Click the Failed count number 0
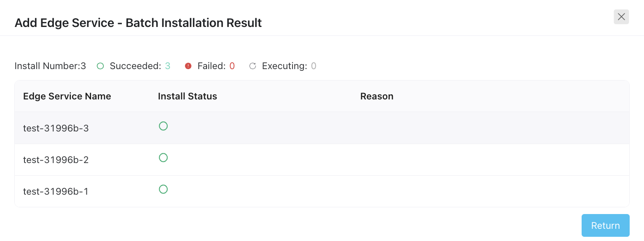Viewport: 644px width, 241px height. coord(232,66)
